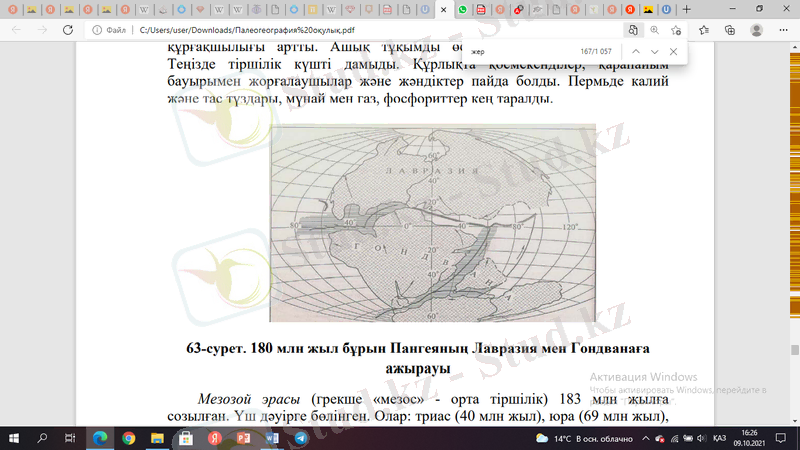Screen dimensions: 800x450
Task: Open Telegram from the taskbar
Action: click(x=299, y=438)
